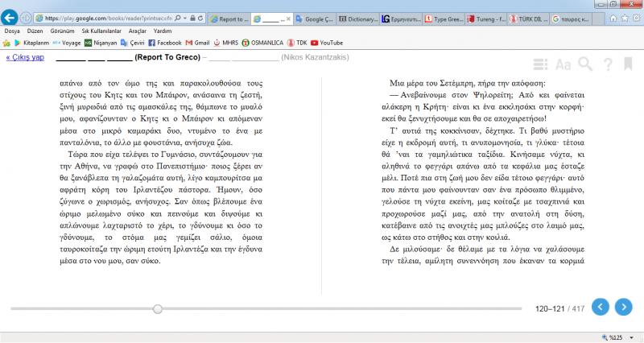
Task: Go to previous page with left arrow
Action: (x=601, y=307)
